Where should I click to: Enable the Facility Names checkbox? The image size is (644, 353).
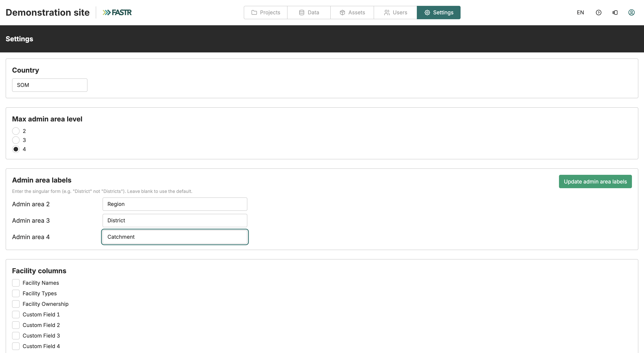point(16,283)
